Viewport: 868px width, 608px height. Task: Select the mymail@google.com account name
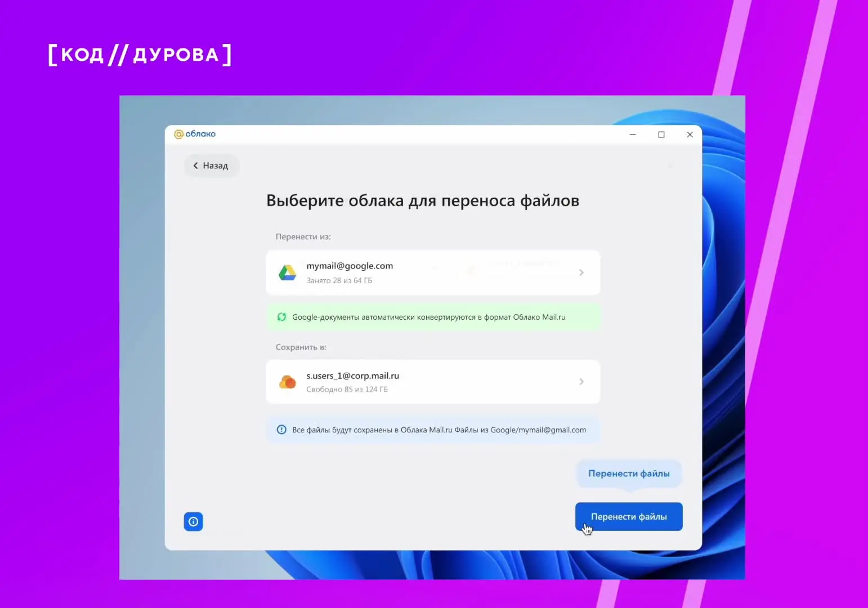[350, 266]
